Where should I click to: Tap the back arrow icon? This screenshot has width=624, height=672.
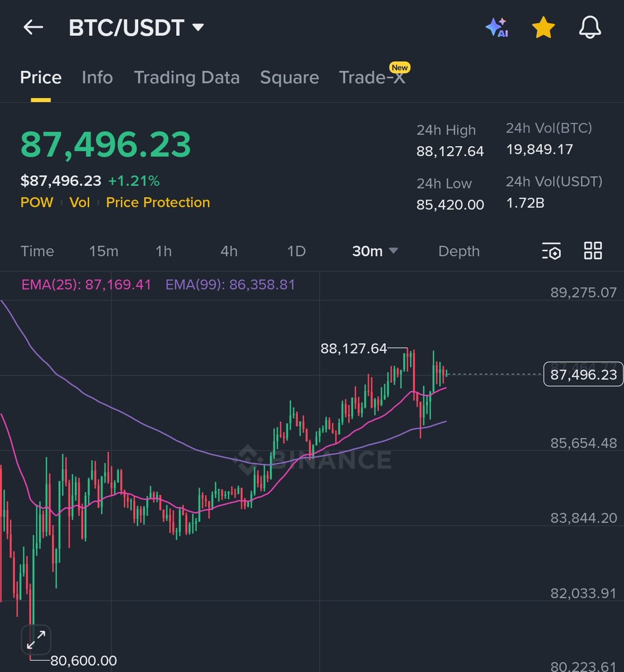click(x=33, y=27)
